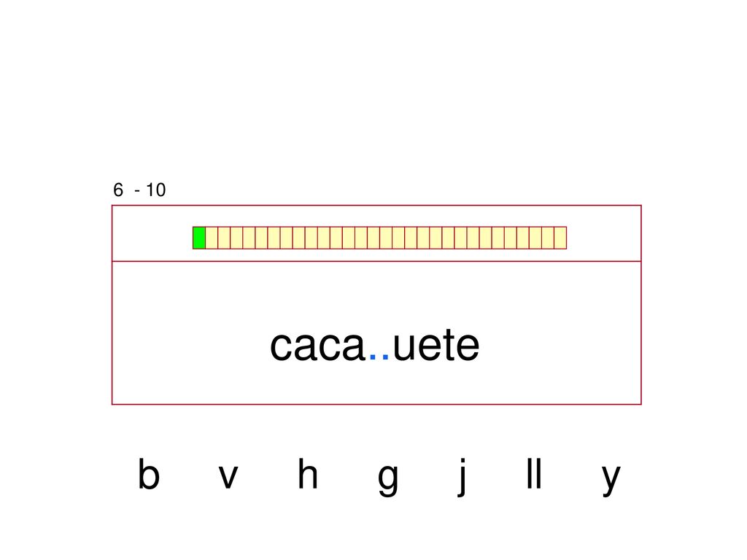The image size is (747, 560).
Task: Click the 6 - 10 score label
Action: point(139,190)
